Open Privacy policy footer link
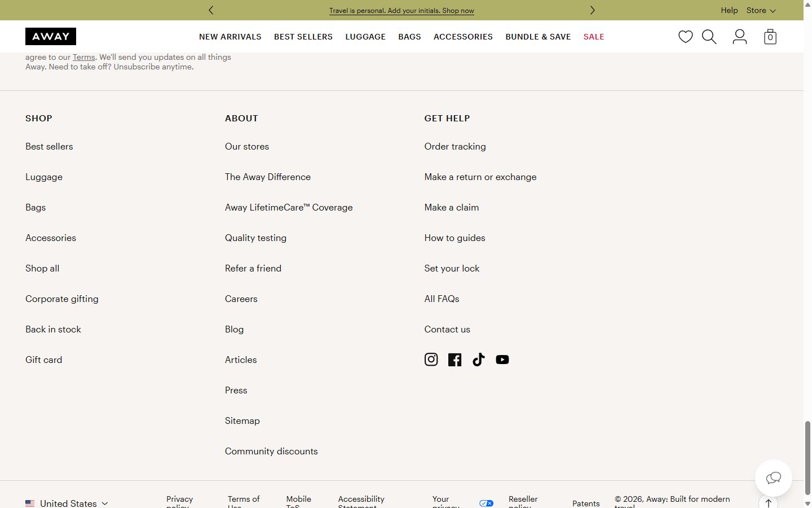 [180, 502]
